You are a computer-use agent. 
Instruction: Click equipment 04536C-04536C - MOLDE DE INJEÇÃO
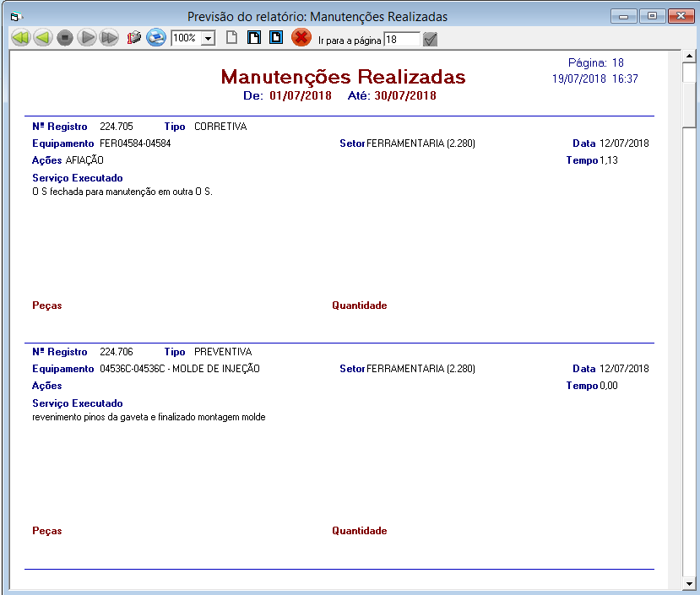(x=180, y=368)
